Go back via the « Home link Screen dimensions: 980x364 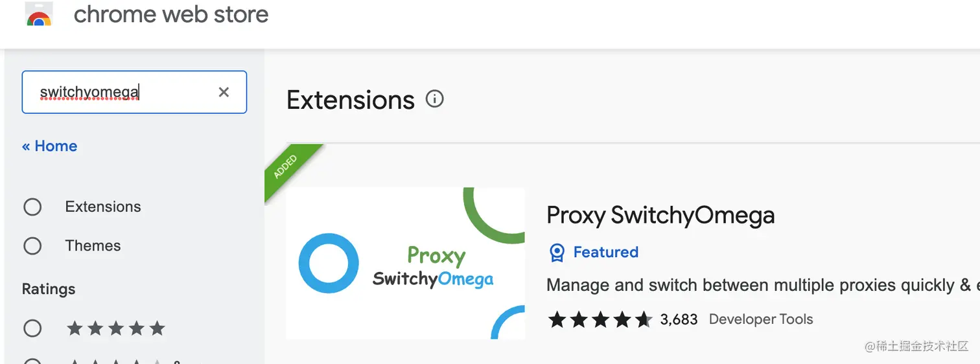[x=50, y=146]
